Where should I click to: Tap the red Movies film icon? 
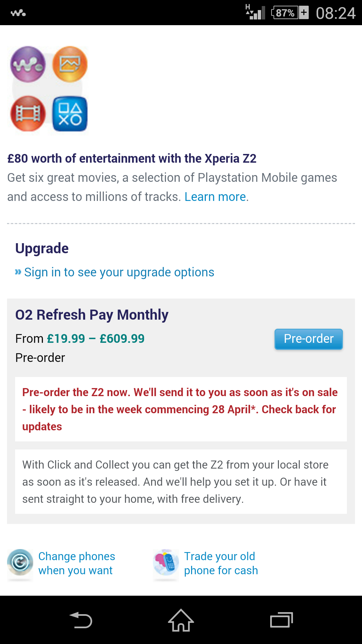[x=28, y=114]
